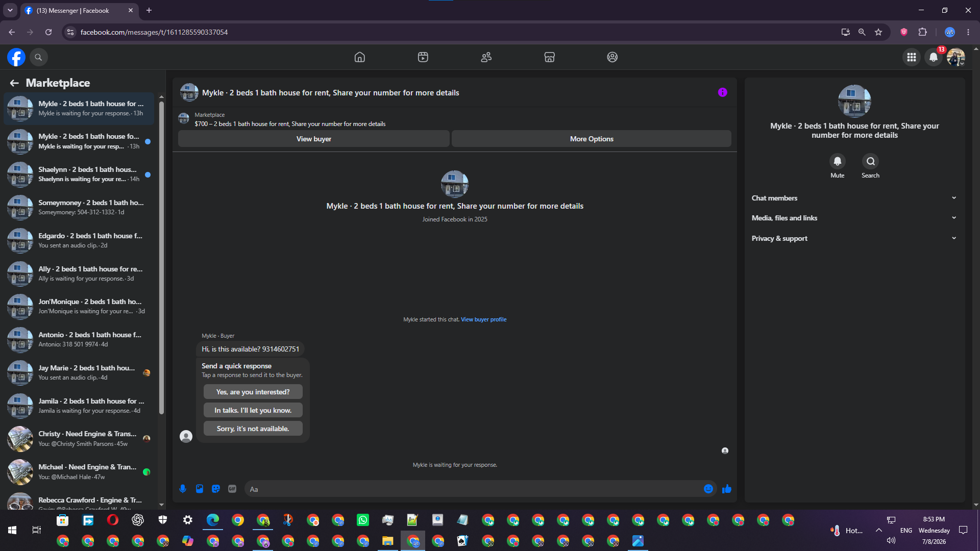Start a voice clip with microphone icon
The height and width of the screenshot is (551, 980).
[183, 489]
